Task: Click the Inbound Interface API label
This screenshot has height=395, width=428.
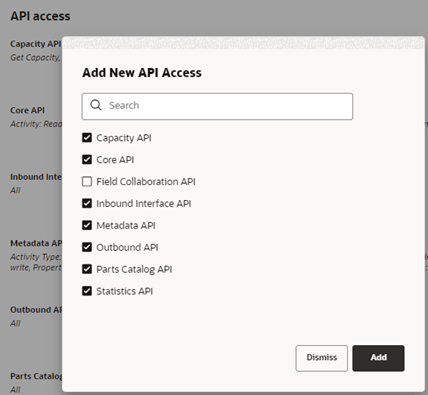Action: 144,204
